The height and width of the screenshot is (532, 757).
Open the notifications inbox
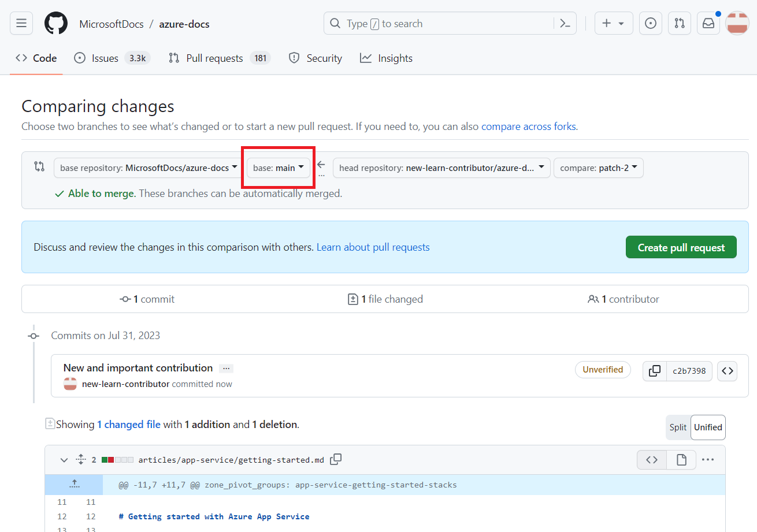(708, 23)
